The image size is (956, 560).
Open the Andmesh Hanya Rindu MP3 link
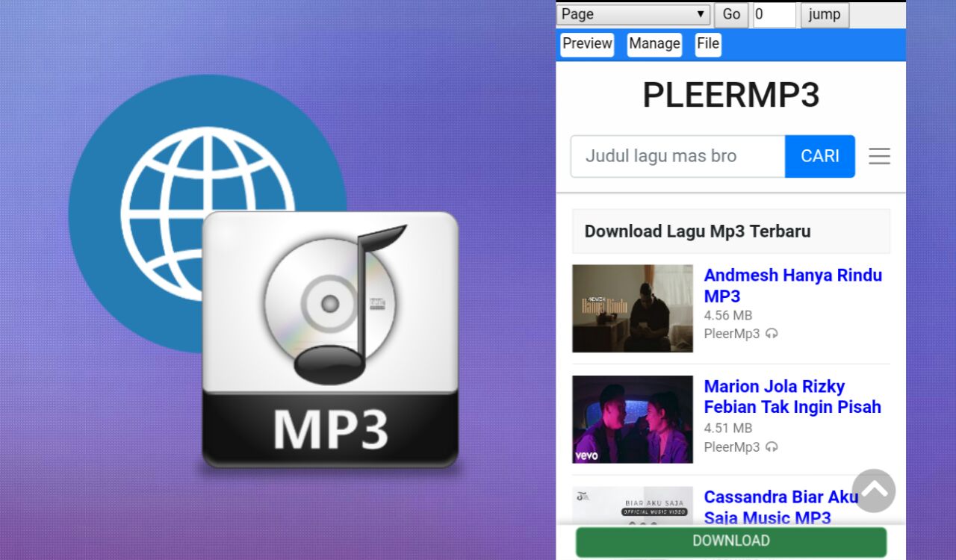(792, 285)
